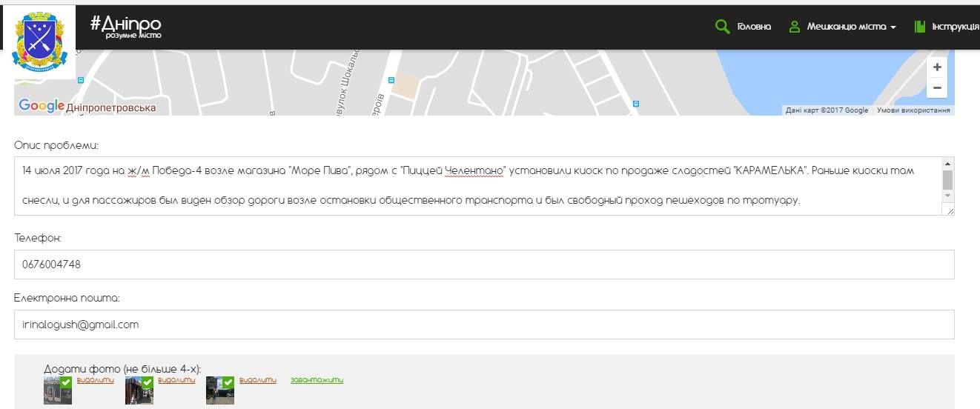Click inside the Опис проблеми text area

pyautogui.click(x=478, y=186)
